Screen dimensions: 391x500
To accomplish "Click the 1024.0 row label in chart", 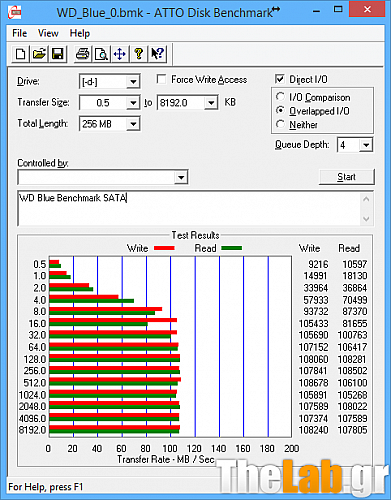I will pos(32,395).
